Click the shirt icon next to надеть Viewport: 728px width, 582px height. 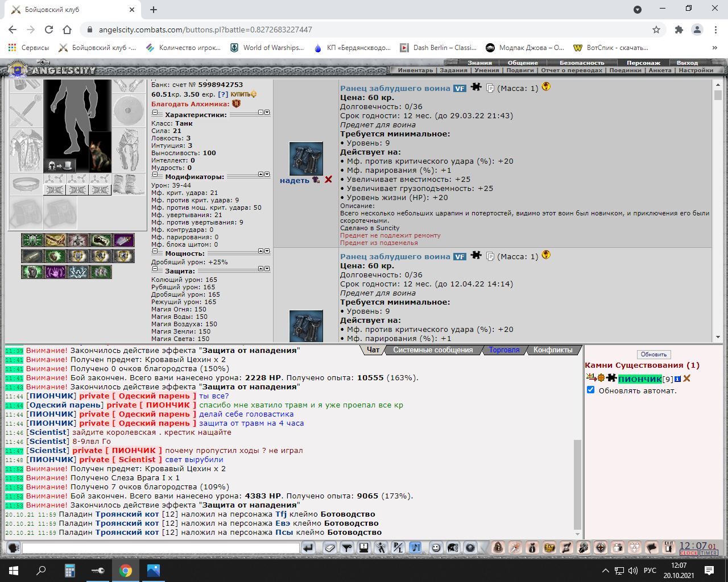316,180
